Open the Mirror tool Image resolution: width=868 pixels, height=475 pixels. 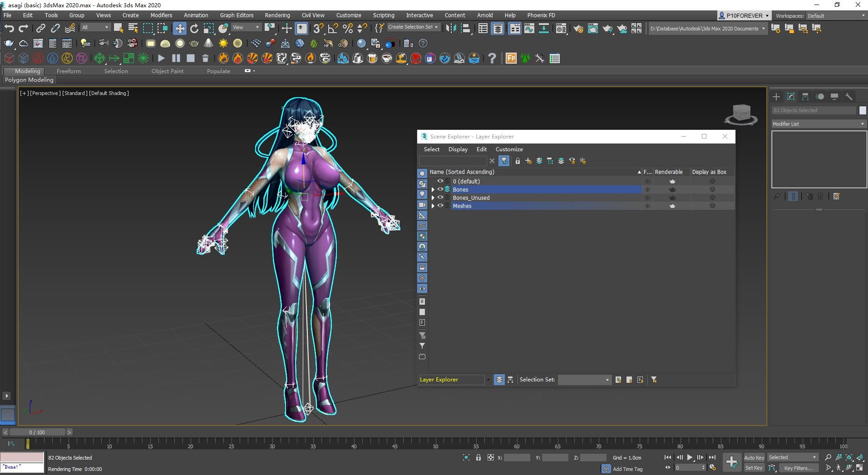(451, 28)
